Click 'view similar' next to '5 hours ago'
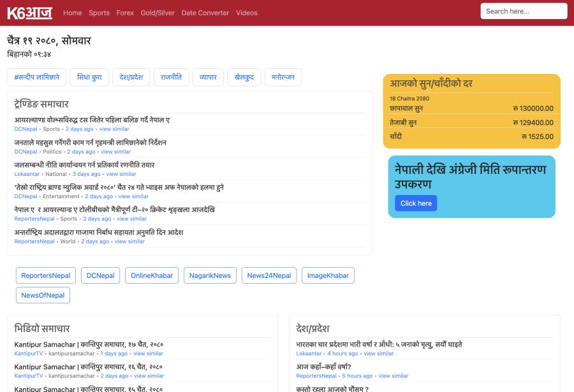 tap(394, 376)
